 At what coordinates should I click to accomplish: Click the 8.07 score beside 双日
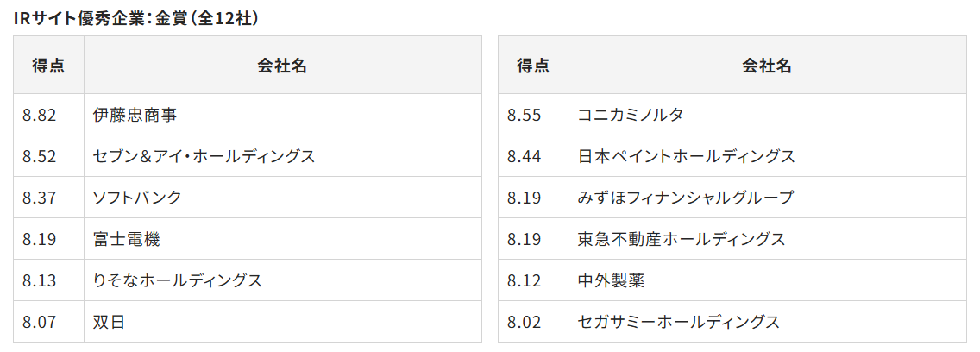pyautogui.click(x=40, y=322)
